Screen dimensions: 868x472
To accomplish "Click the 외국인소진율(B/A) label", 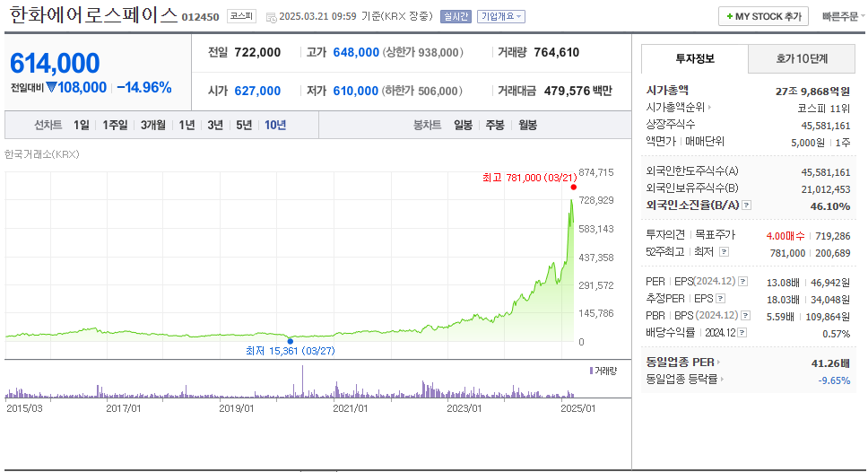I will [692, 205].
